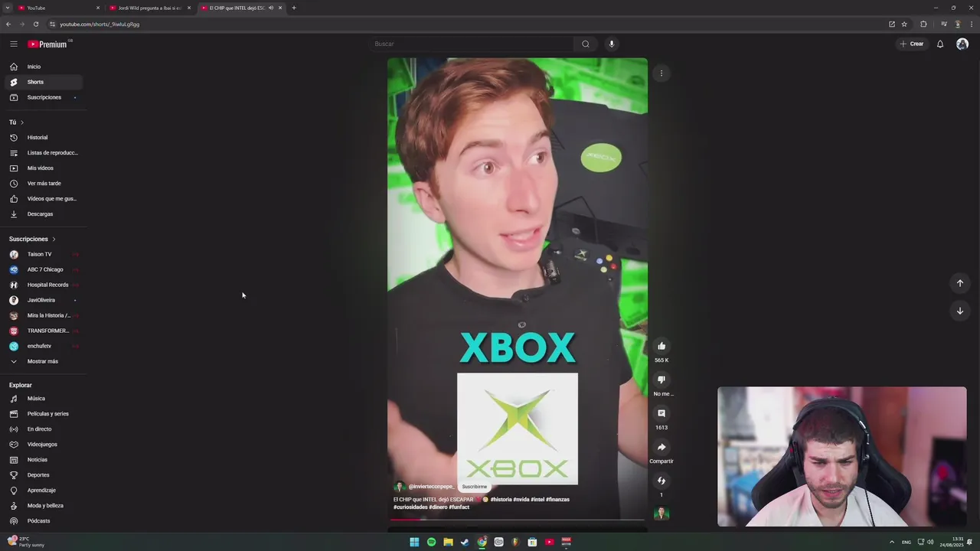
Task: Open Mis vídeos
Action: (44, 168)
